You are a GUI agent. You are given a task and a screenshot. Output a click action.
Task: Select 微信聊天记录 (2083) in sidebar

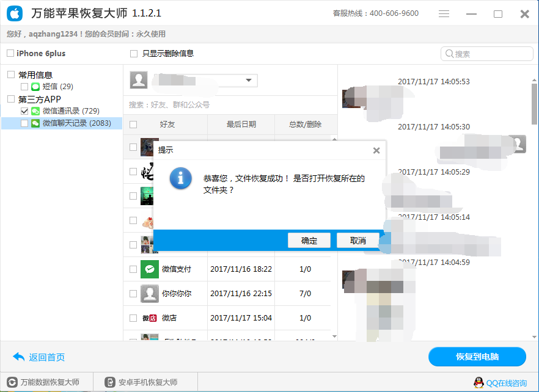point(76,123)
